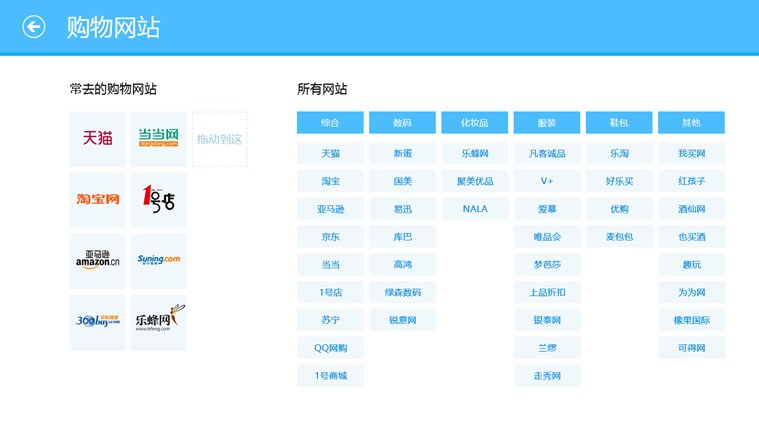The image size is (759, 427).
Task: Open QQ网购 site button
Action: [x=330, y=348]
